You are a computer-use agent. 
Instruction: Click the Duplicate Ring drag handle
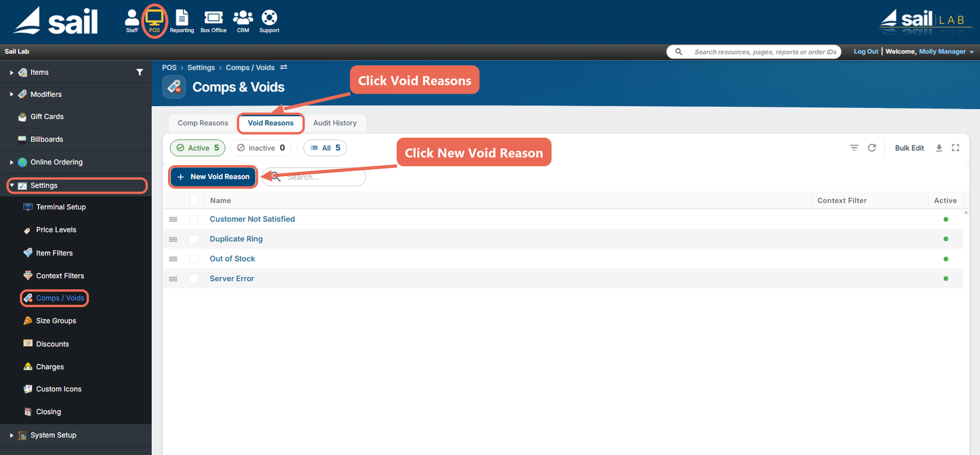[x=173, y=239]
